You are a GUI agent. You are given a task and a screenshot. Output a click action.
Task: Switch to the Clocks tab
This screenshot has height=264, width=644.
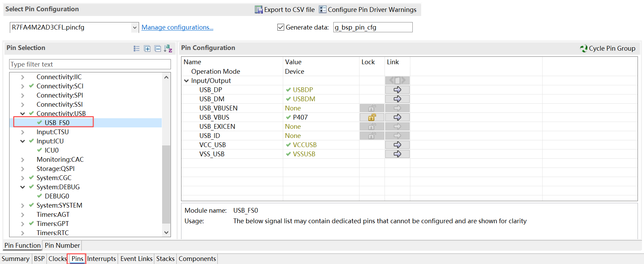coord(58,259)
